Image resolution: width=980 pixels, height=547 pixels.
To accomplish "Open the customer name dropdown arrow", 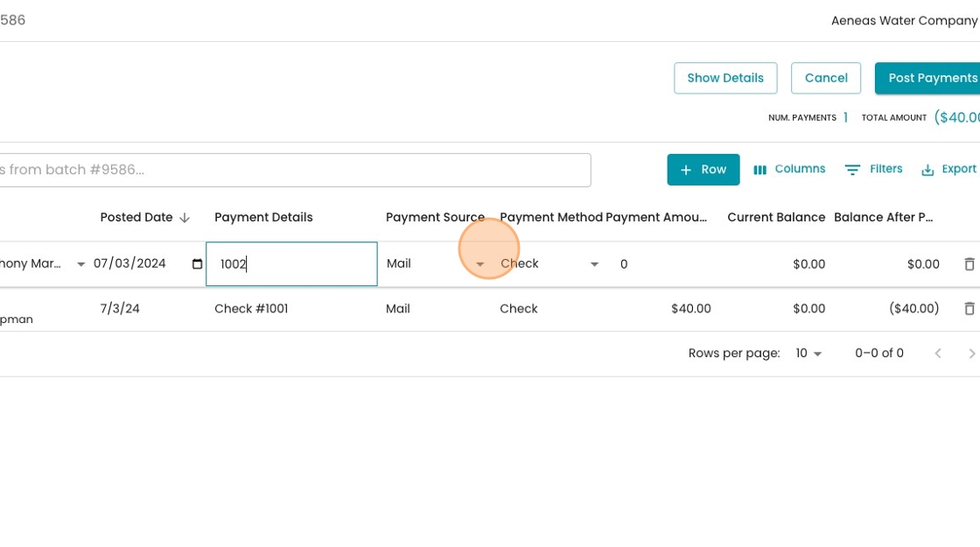I will point(80,263).
